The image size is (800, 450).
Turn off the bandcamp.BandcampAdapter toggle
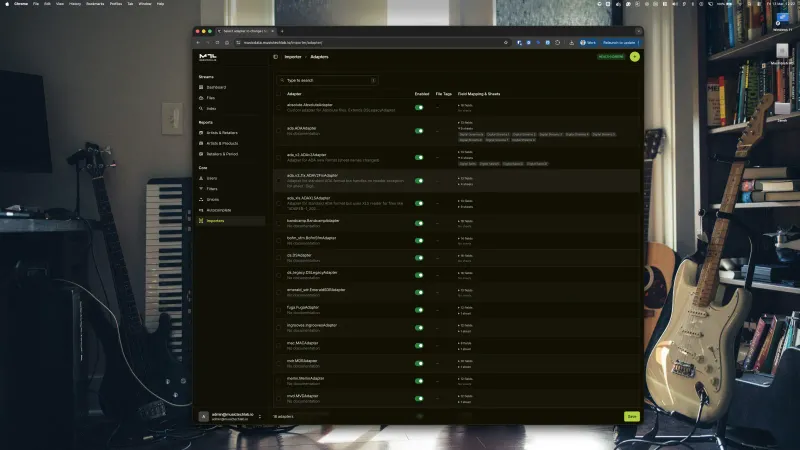pos(419,225)
